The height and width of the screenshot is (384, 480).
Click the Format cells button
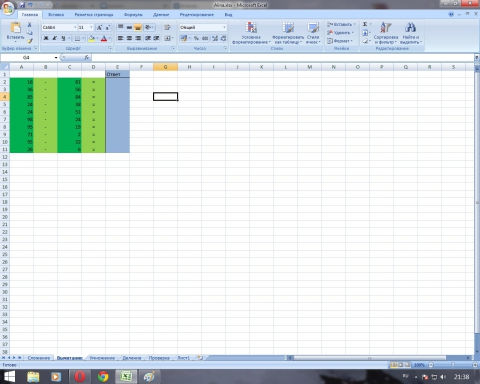[340, 41]
